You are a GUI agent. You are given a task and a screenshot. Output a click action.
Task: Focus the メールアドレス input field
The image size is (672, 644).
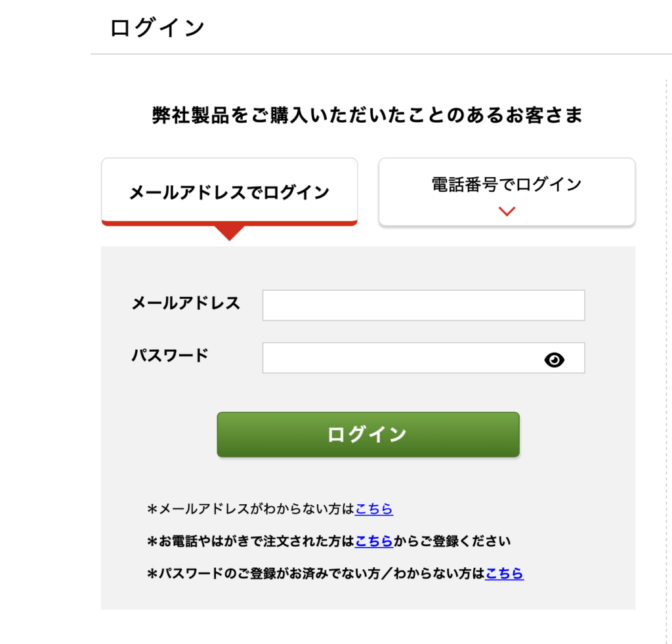(423, 305)
